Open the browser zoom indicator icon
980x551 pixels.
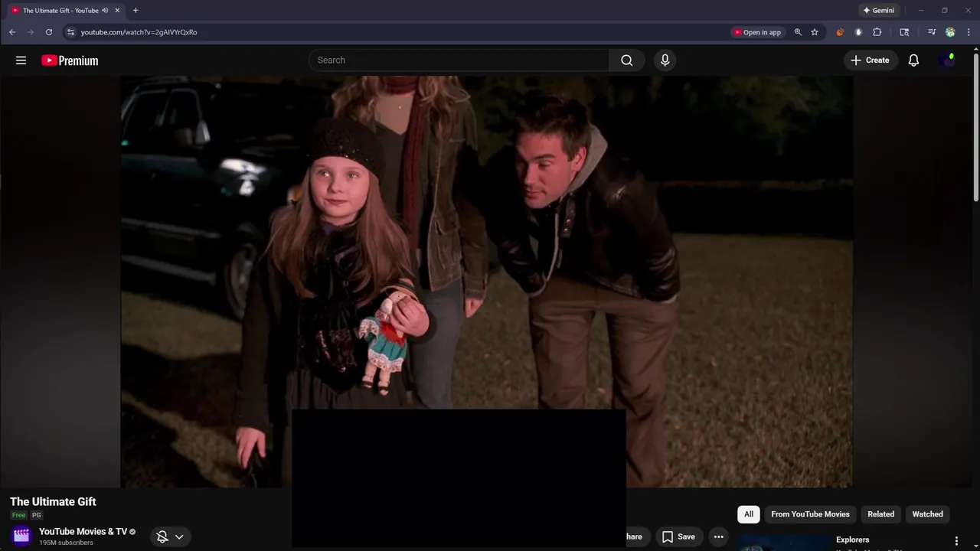pos(798,32)
